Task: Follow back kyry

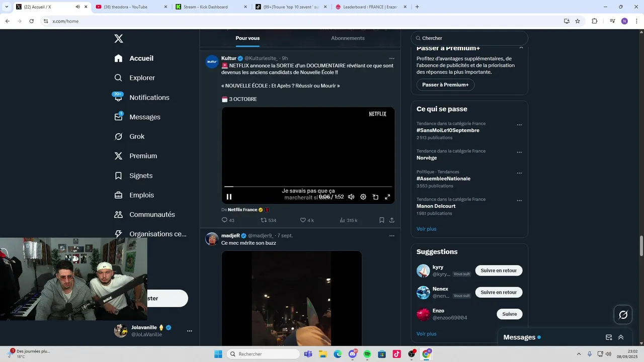Action: pos(499,270)
